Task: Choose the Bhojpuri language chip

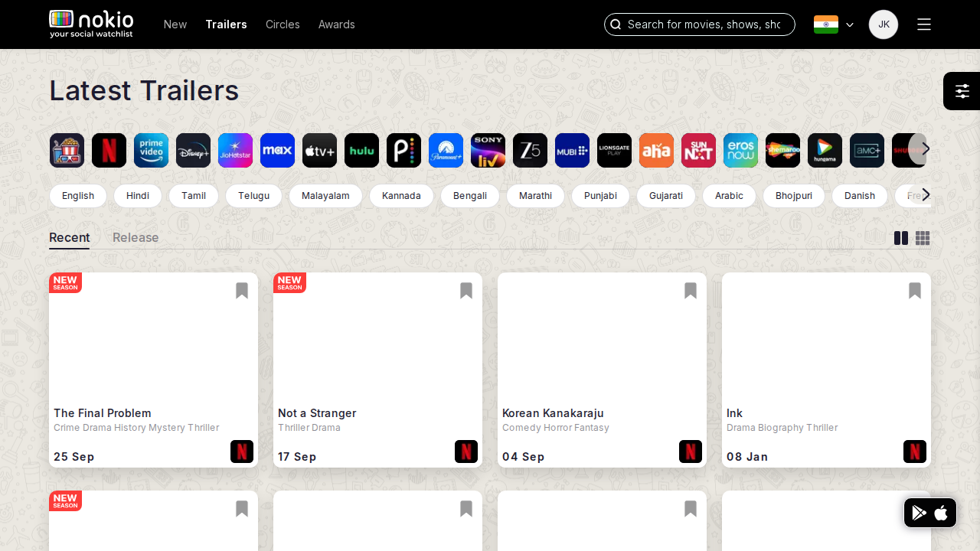Action: click(794, 196)
